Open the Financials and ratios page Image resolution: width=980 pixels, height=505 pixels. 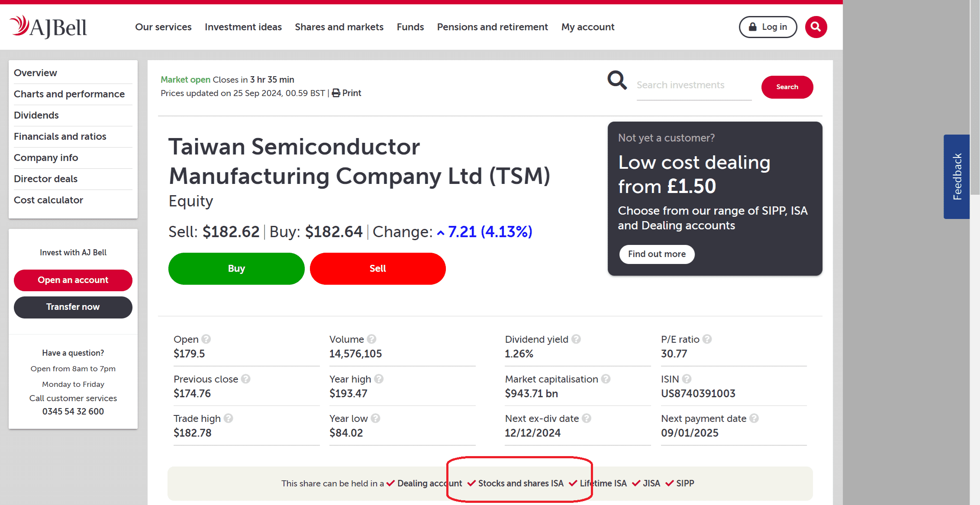coord(60,136)
